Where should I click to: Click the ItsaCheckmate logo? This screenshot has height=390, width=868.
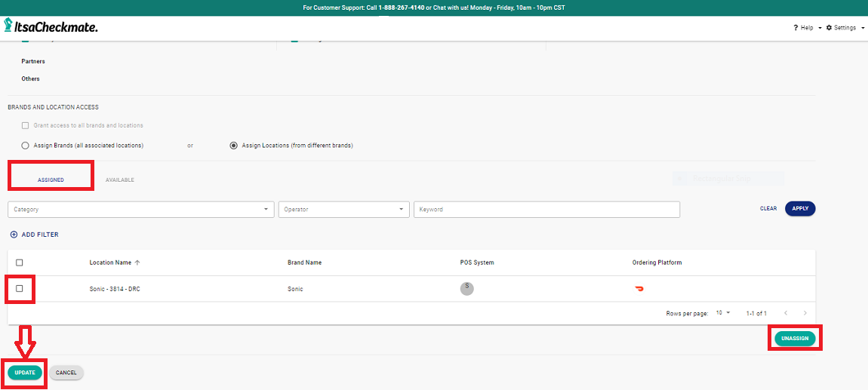click(x=51, y=27)
